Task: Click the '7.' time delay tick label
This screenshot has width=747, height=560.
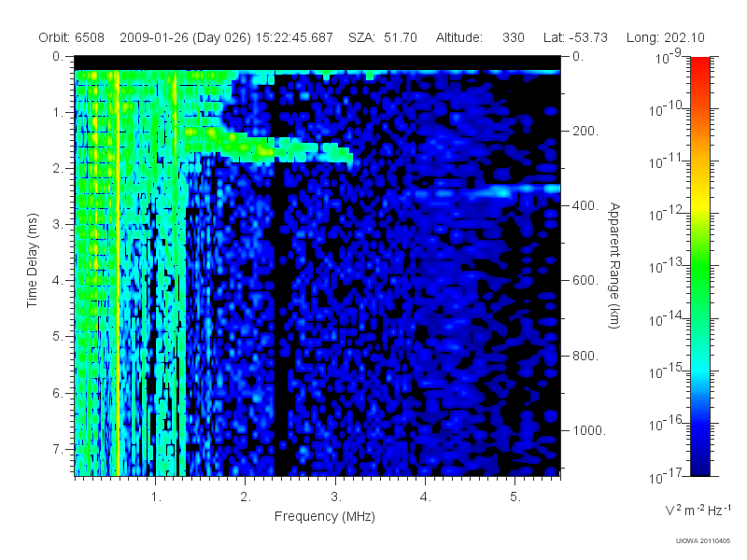Action: pyautogui.click(x=58, y=449)
